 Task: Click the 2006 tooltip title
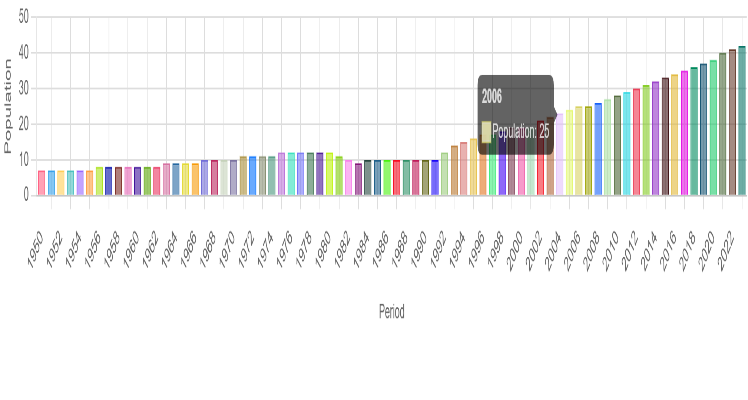pyautogui.click(x=492, y=96)
